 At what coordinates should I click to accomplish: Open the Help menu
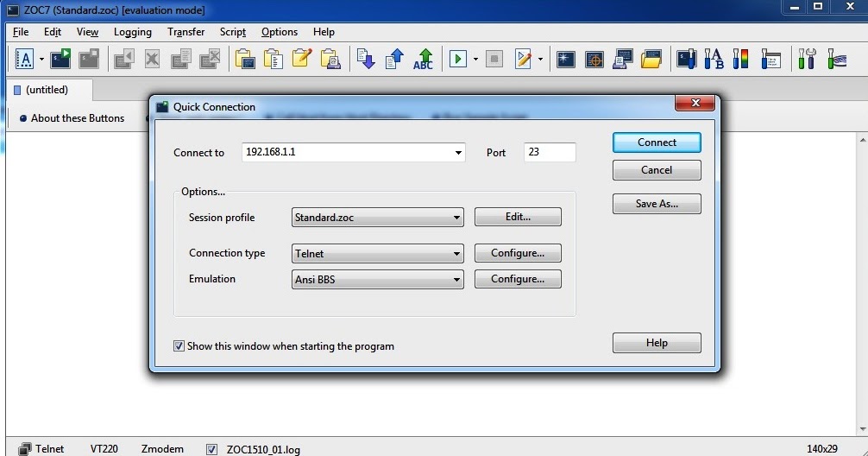[324, 32]
